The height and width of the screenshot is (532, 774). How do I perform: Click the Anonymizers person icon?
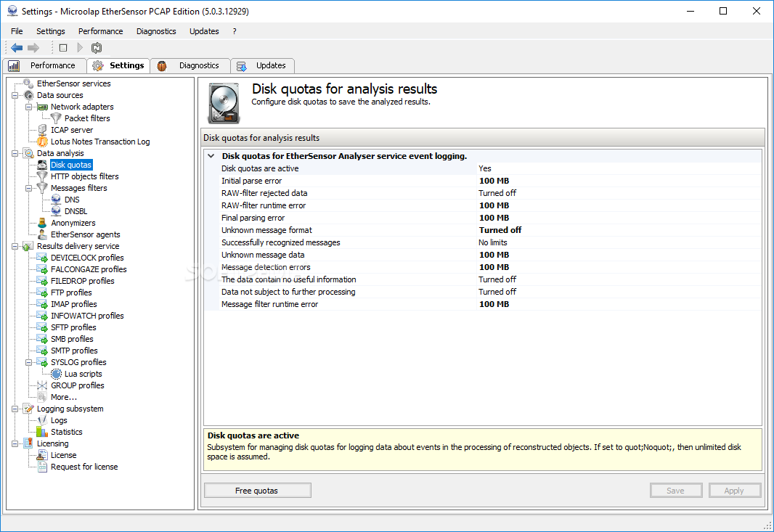coord(42,223)
